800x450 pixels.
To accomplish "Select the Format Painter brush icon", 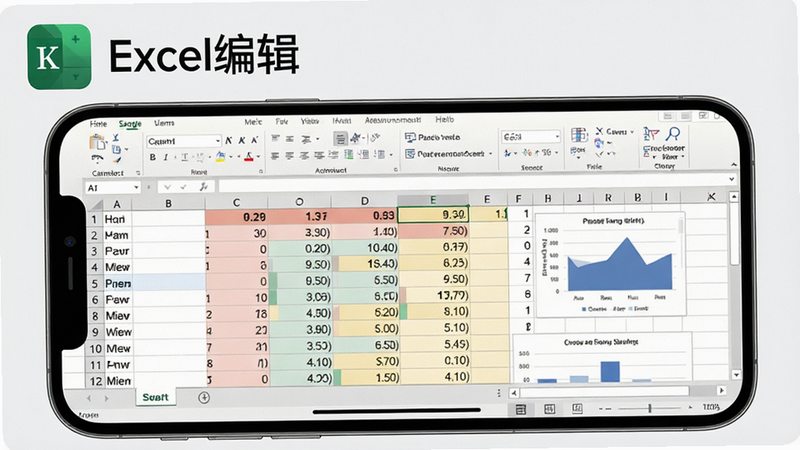I will 117,161.
